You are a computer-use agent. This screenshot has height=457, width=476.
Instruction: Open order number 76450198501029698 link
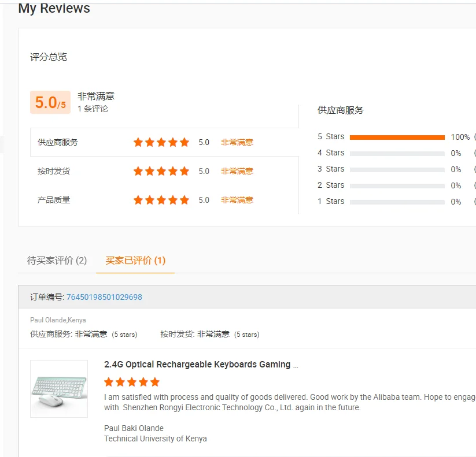(104, 297)
